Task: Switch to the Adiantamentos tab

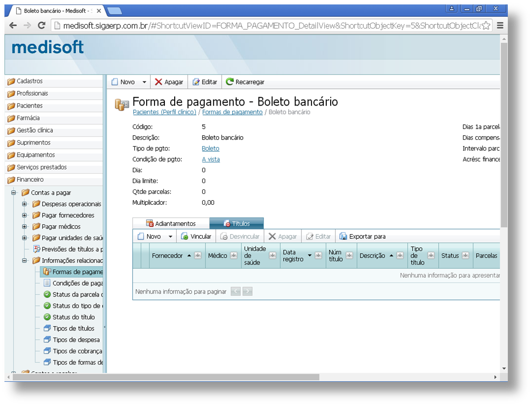Action: pos(171,223)
